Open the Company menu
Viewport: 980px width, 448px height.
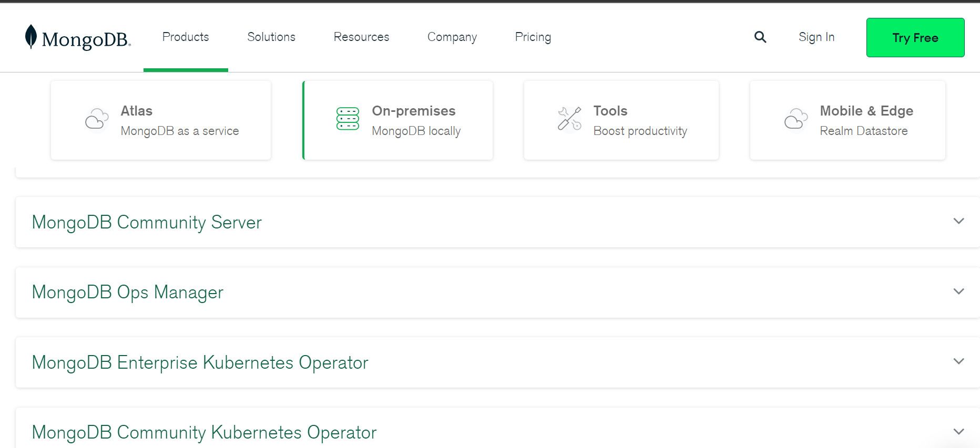coord(452,37)
